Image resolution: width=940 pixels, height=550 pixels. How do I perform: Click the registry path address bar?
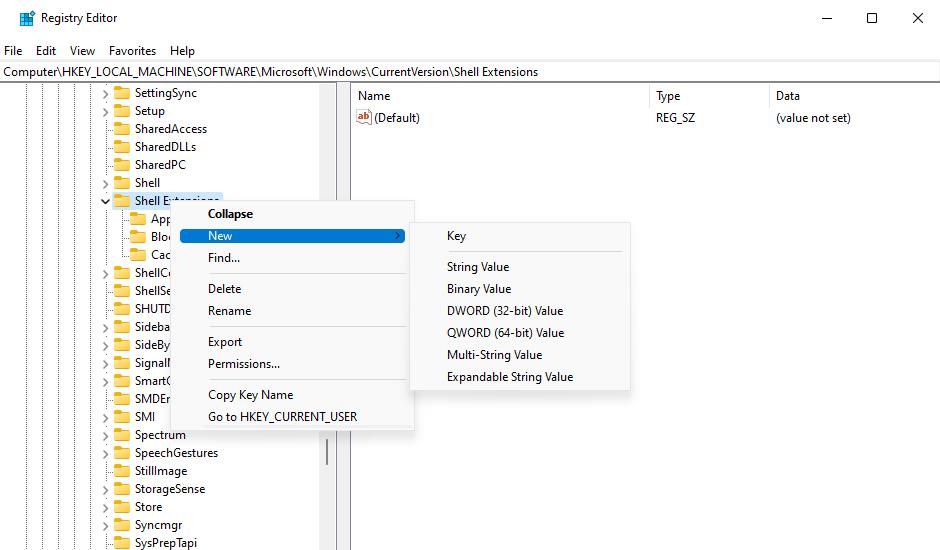point(470,72)
